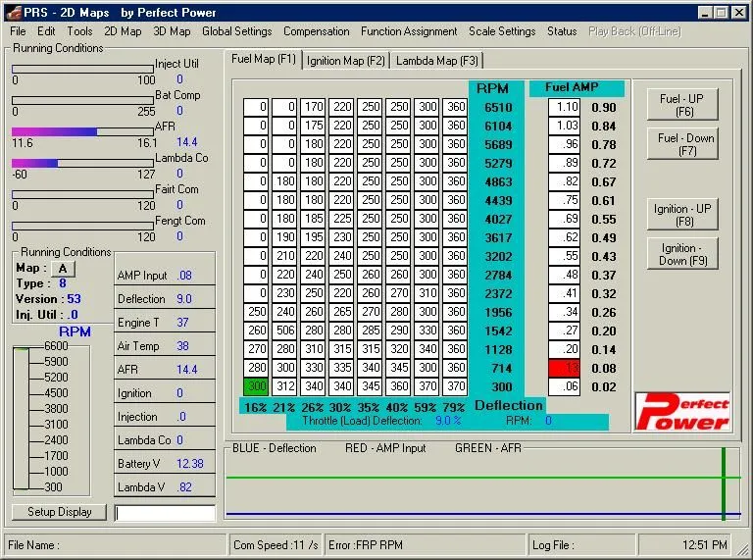Select the green highlighted 300 fuel cell

pyautogui.click(x=256, y=386)
